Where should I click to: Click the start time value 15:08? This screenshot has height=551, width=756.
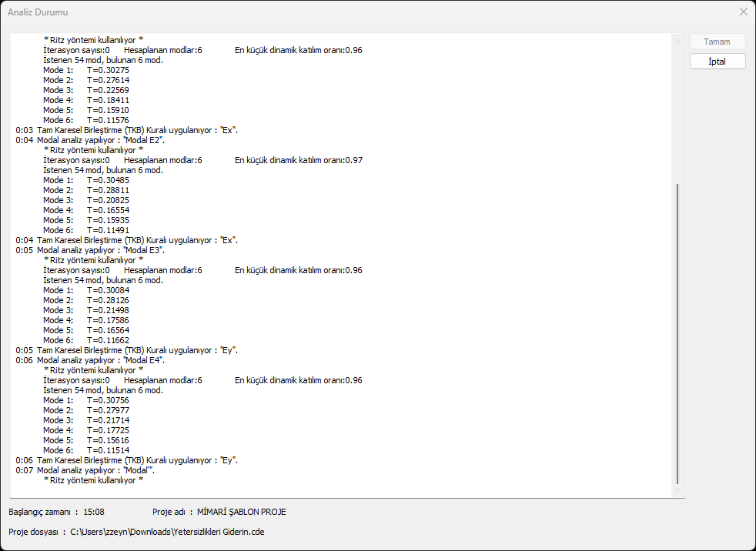(94, 512)
